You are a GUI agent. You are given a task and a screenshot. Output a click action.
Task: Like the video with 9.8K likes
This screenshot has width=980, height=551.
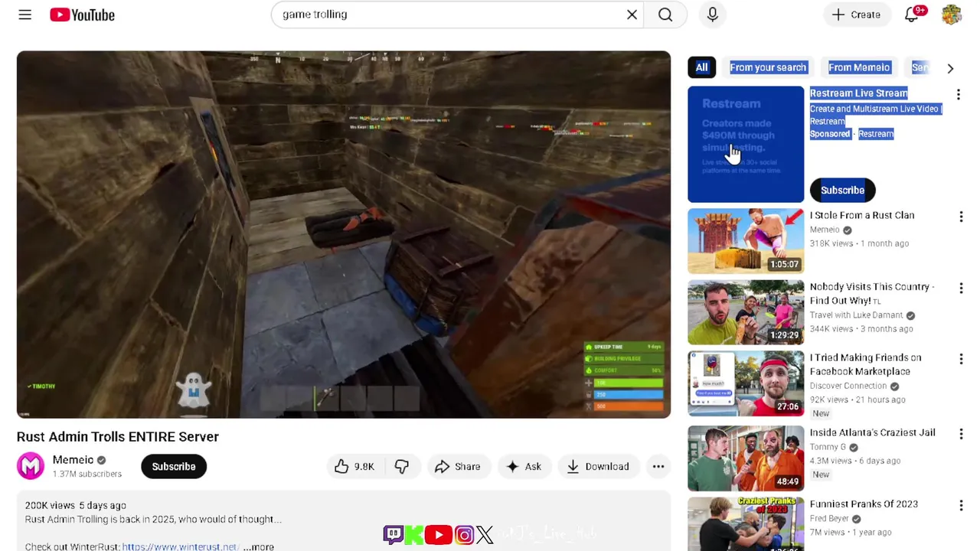tap(354, 466)
